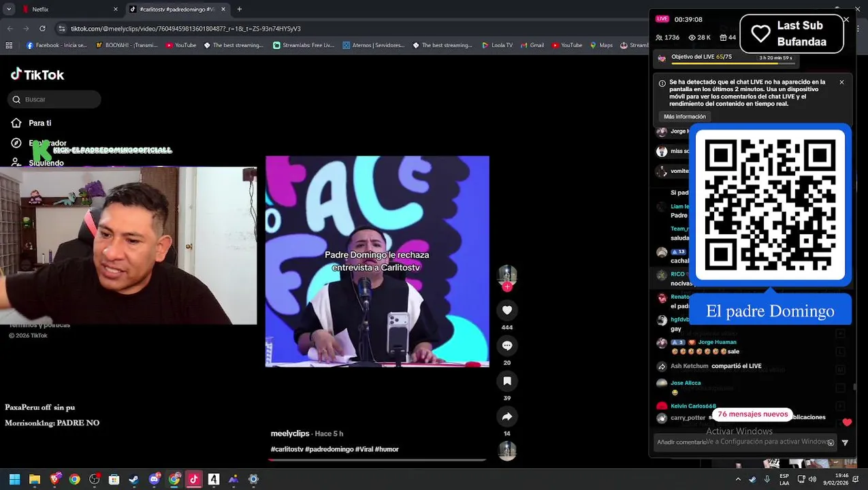Image resolution: width=868 pixels, height=490 pixels.
Task: Share the video using the arrow icon
Action: [x=507, y=416]
